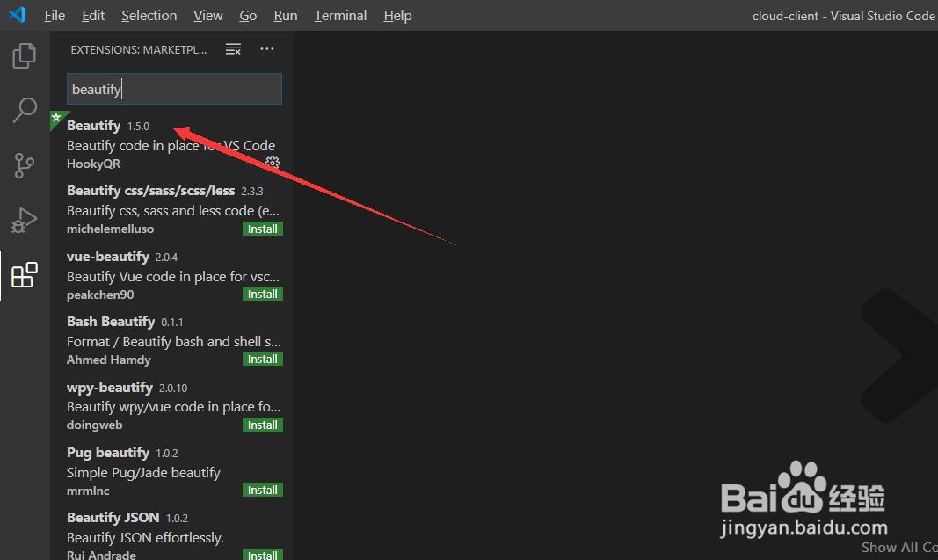Open the View menu
Viewport: 938px width, 560px height.
[x=208, y=16]
